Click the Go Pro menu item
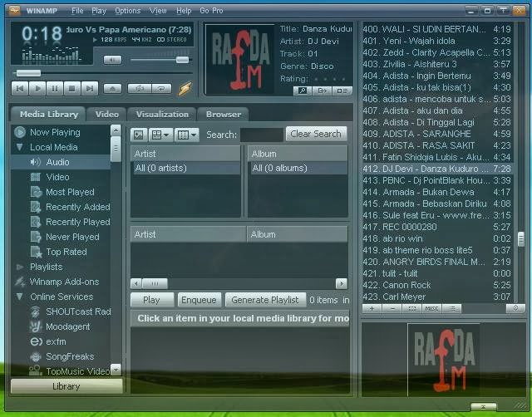 pos(211,11)
